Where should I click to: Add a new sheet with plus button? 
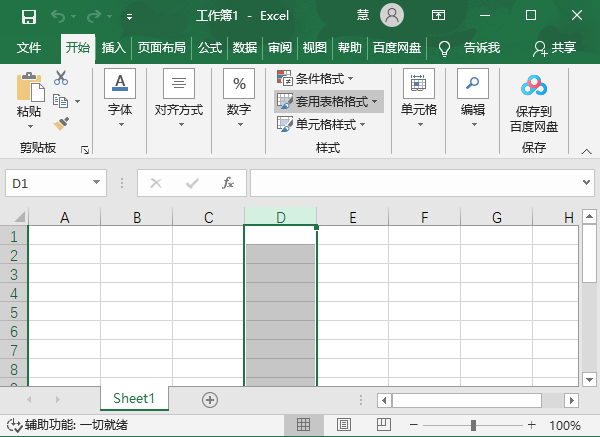[x=210, y=399]
